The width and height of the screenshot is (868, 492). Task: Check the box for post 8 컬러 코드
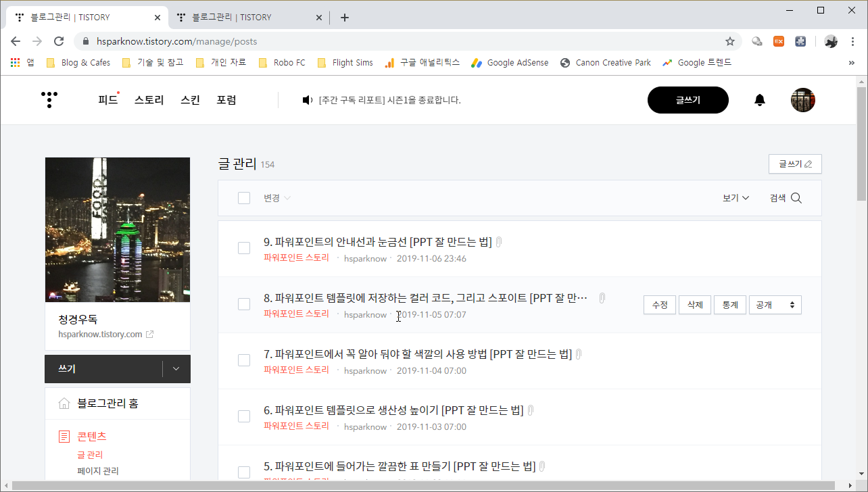[x=244, y=304]
